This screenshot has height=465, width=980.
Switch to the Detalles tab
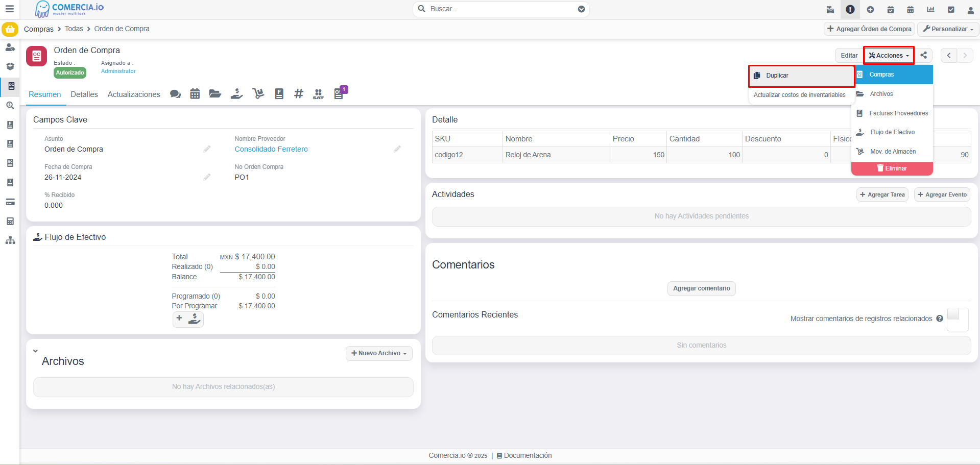[x=84, y=94]
